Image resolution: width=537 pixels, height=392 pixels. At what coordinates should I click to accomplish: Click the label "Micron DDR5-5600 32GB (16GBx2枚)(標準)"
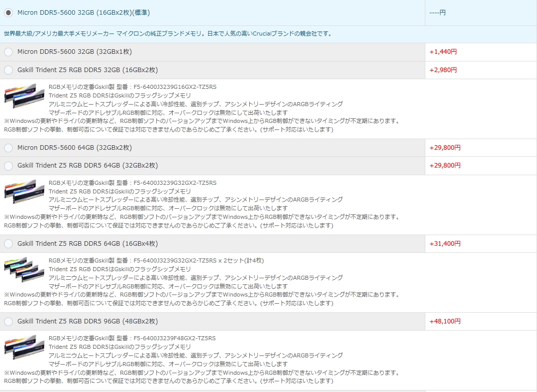click(84, 13)
